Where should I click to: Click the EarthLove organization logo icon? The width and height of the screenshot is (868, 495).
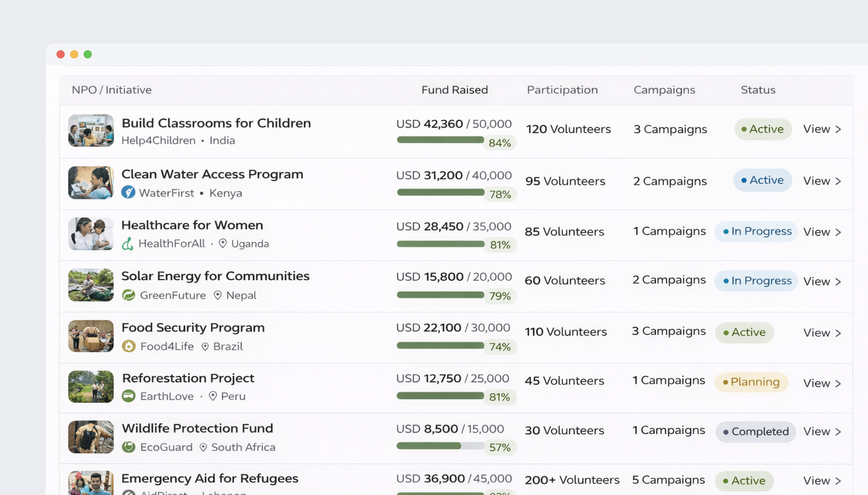(x=129, y=396)
